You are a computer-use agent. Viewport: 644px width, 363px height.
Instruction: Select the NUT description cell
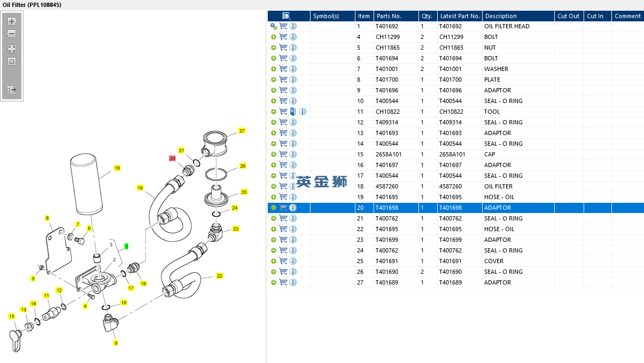coord(518,48)
